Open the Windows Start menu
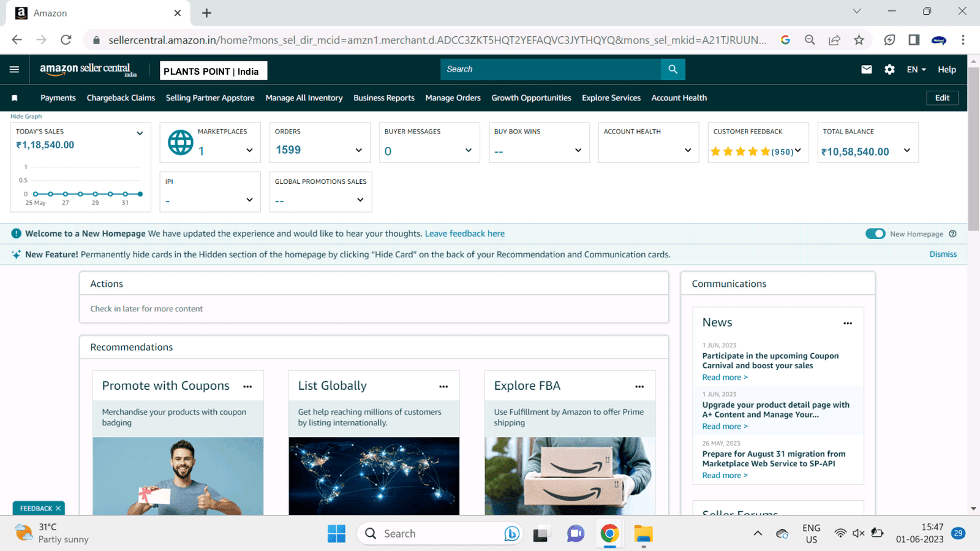 pyautogui.click(x=336, y=534)
